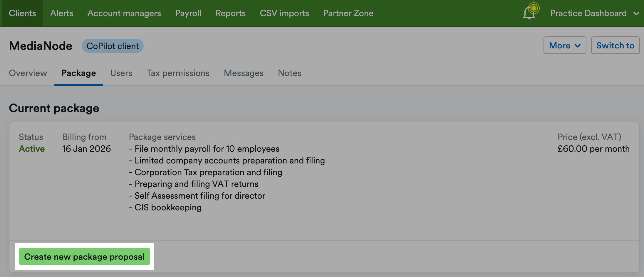Image resolution: width=644 pixels, height=277 pixels.
Task: Open the Messages tab
Action: pos(244,73)
